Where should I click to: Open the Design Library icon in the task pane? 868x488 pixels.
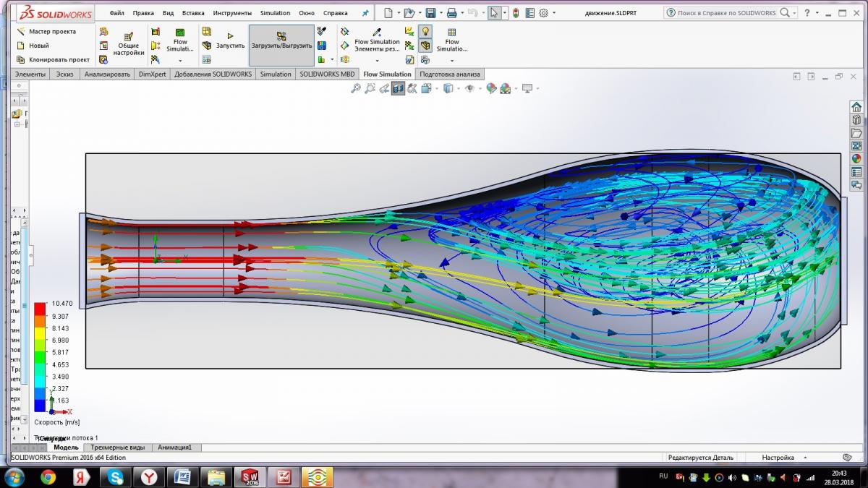click(x=856, y=120)
